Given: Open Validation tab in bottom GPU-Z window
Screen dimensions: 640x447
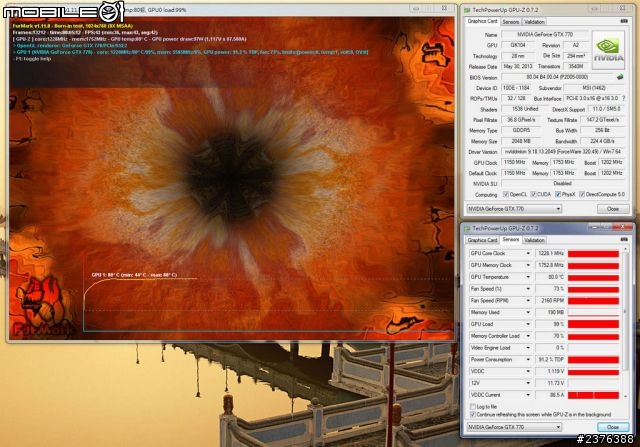Looking at the screenshot, I should tap(534, 240).
